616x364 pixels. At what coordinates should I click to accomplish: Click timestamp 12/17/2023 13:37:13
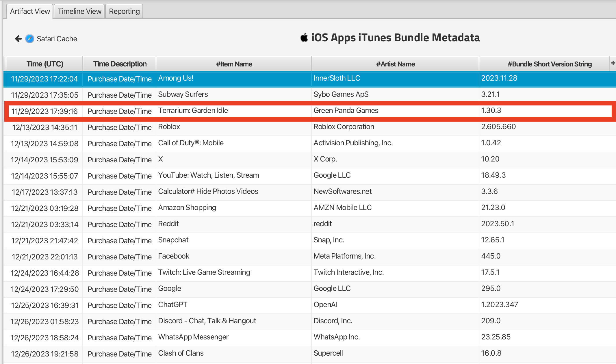click(x=44, y=192)
